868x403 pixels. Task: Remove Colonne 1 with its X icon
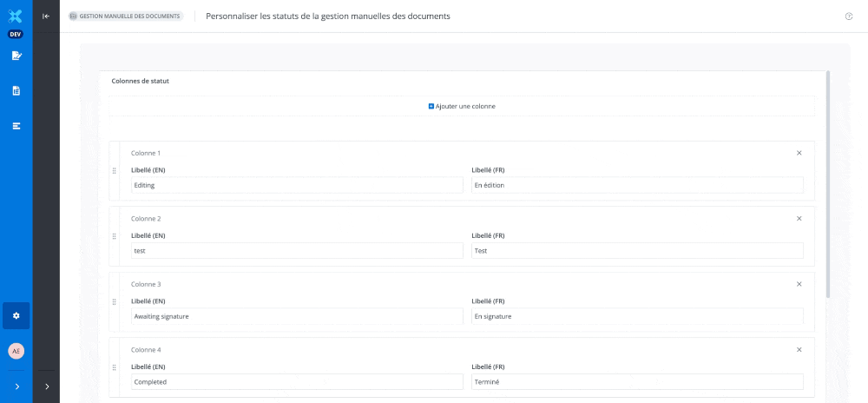click(x=799, y=153)
